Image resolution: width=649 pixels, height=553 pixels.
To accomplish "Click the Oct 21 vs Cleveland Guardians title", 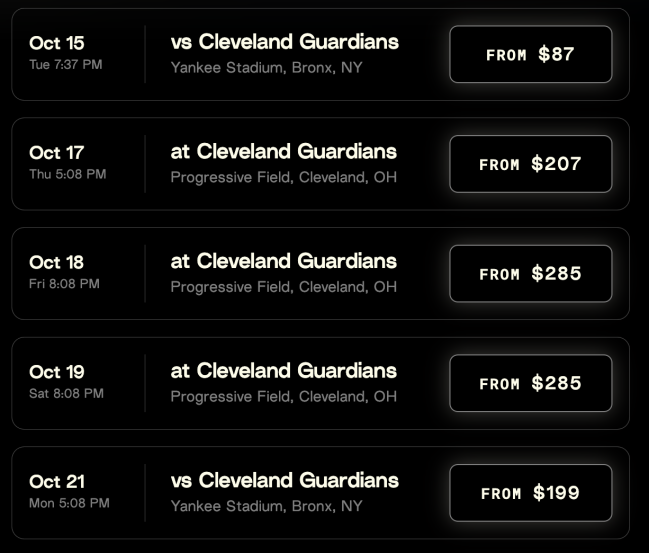I will tap(284, 480).
